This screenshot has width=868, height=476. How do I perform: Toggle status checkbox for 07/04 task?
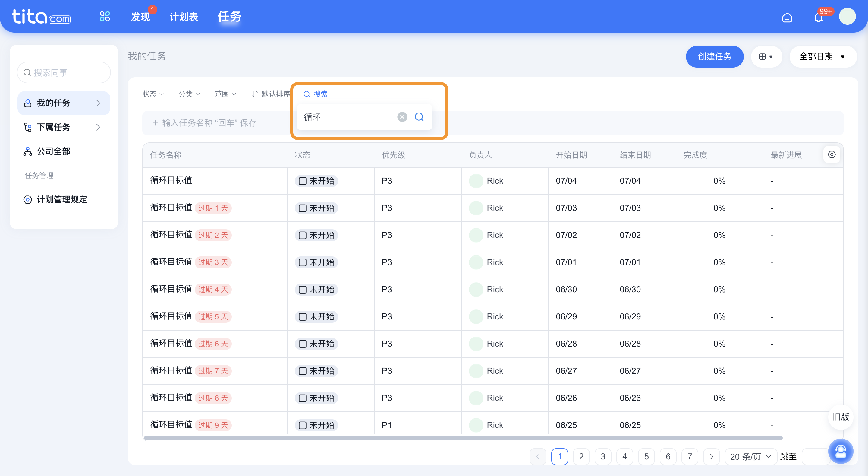pos(303,181)
